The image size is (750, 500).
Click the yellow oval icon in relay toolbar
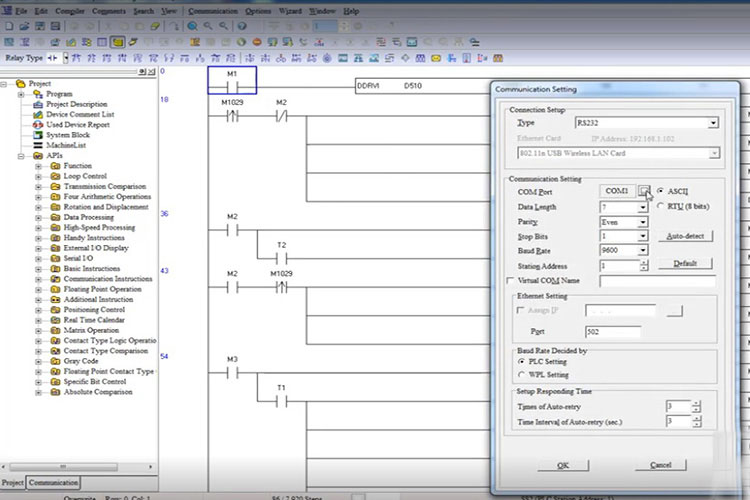[436, 58]
